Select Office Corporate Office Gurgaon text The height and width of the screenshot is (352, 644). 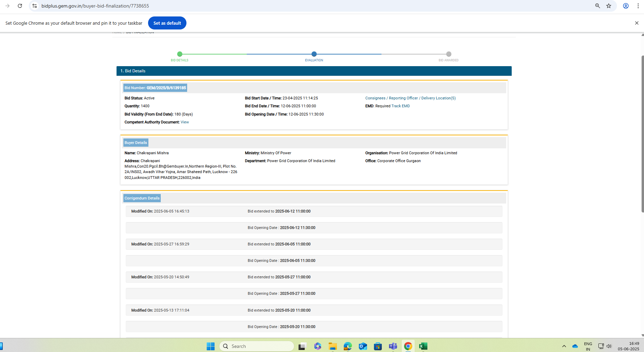tap(393, 161)
